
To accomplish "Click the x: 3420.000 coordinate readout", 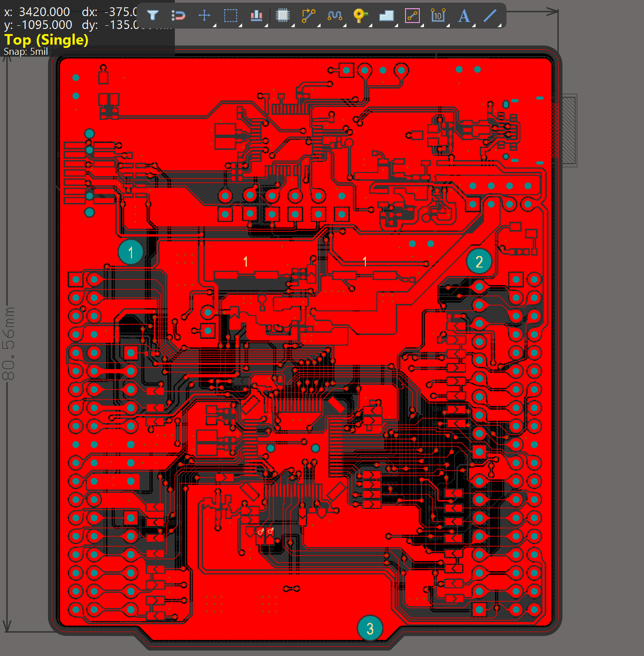I will tap(37, 12).
